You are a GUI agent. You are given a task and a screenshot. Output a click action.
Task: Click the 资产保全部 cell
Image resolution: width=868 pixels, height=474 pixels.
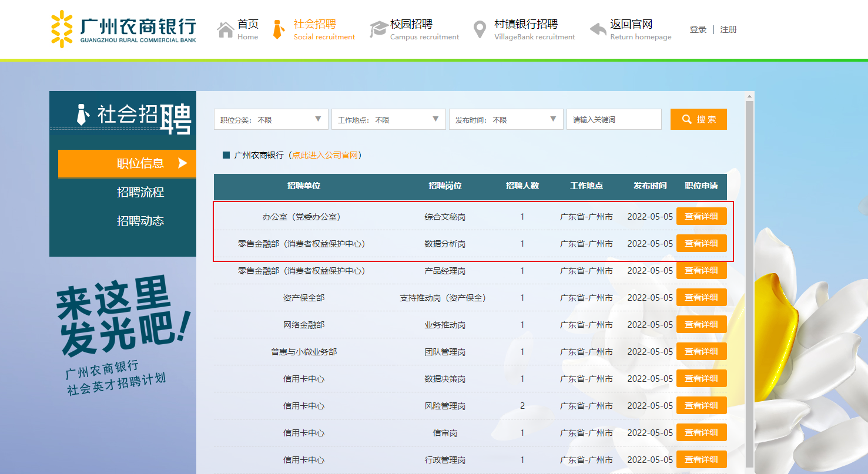304,298
